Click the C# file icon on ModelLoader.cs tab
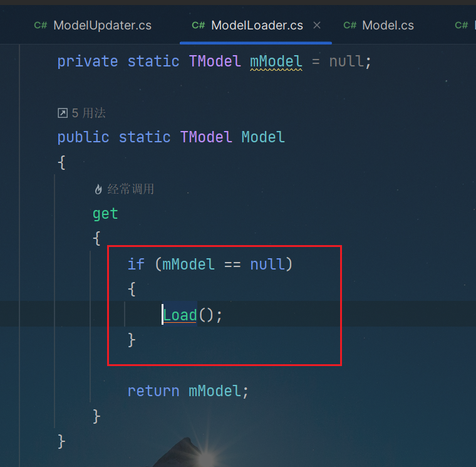Image resolution: width=476 pixels, height=467 pixels. 199,25
